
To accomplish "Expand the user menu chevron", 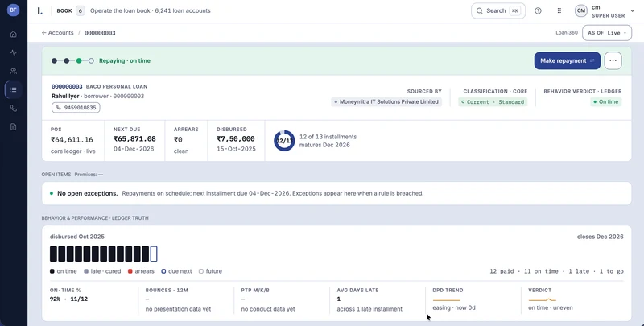I will pyautogui.click(x=632, y=11).
